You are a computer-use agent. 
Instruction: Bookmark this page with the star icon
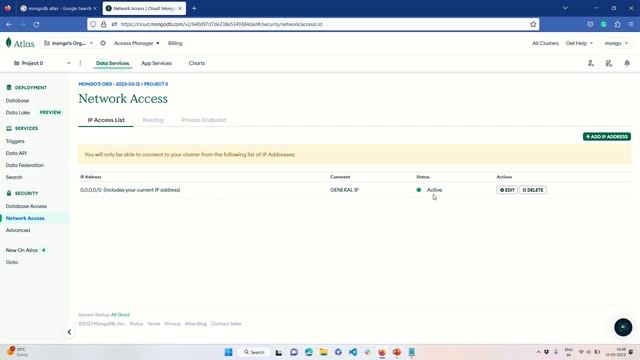coord(533,24)
